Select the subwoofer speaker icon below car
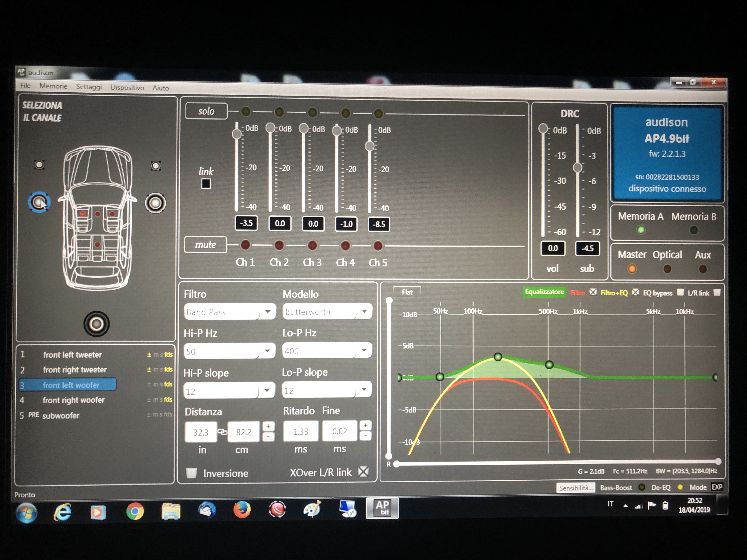747x560 pixels. coord(97,324)
